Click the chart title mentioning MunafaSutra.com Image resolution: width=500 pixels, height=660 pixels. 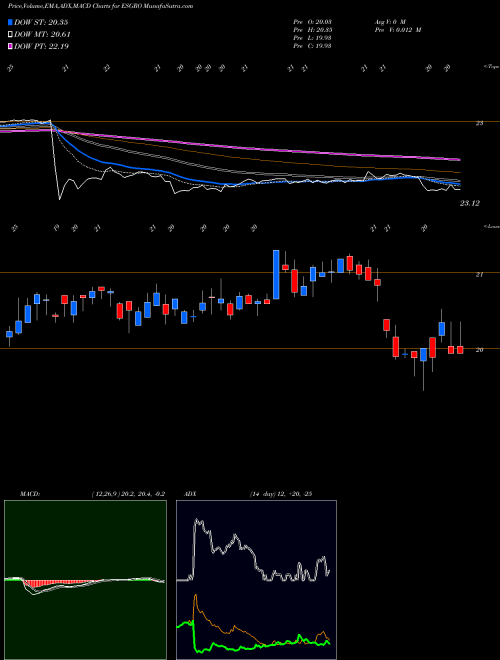coord(101,6)
